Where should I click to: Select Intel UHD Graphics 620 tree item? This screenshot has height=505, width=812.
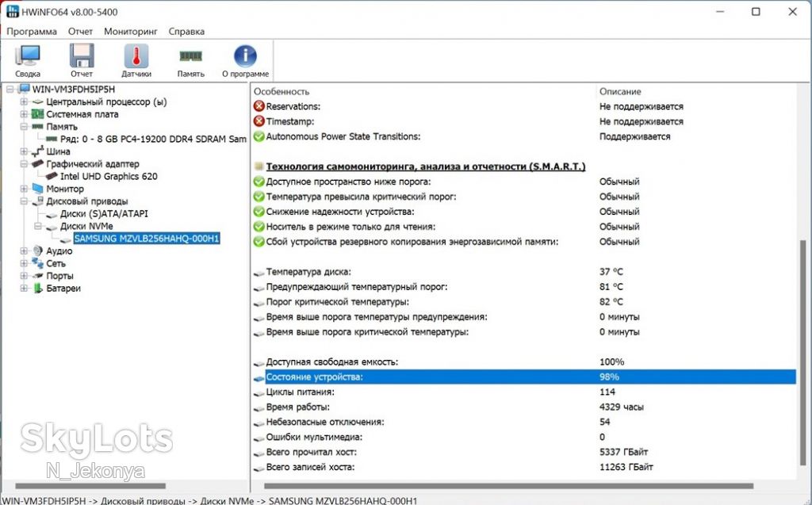109,176
